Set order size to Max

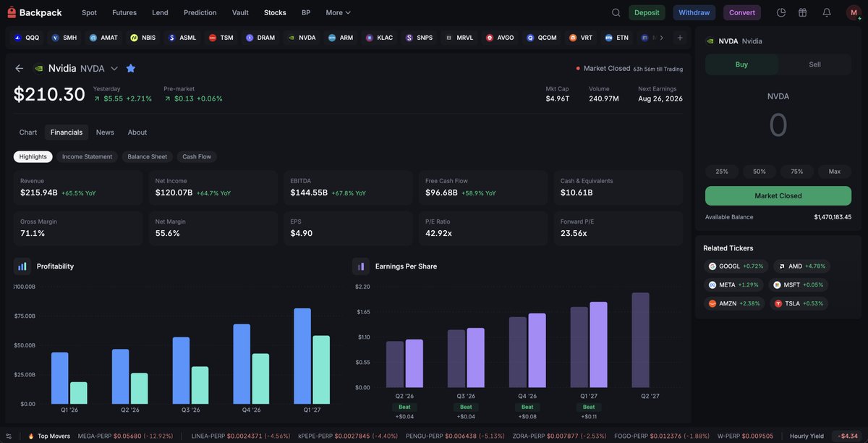[x=835, y=172]
